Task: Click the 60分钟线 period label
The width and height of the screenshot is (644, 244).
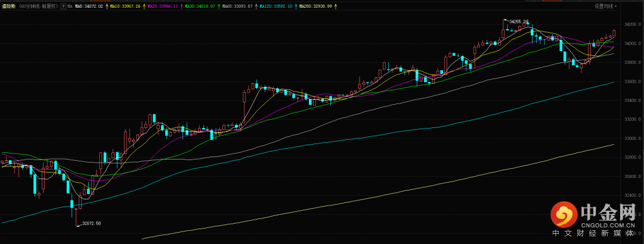Action: (x=28, y=7)
